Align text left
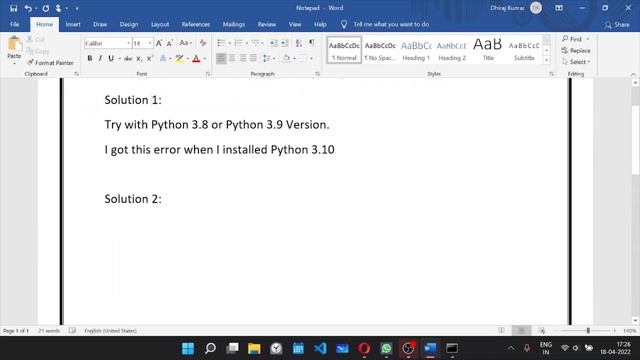The image size is (640, 360). (x=221, y=58)
